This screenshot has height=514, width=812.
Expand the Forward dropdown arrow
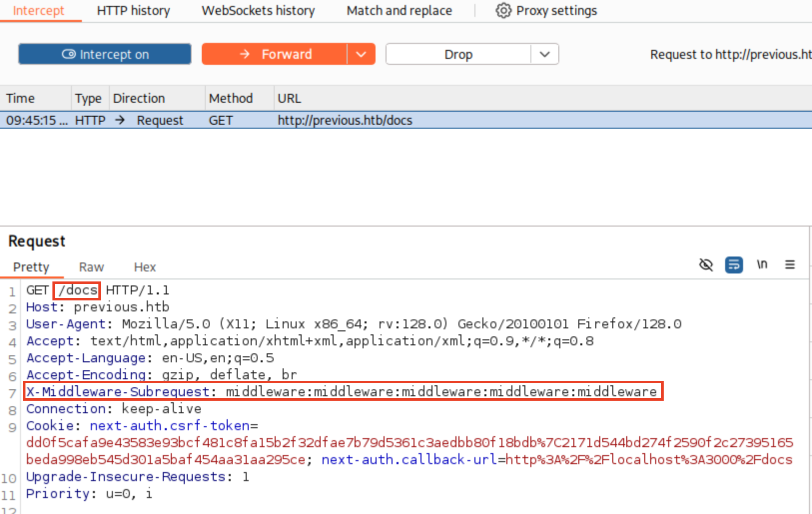pyautogui.click(x=361, y=54)
